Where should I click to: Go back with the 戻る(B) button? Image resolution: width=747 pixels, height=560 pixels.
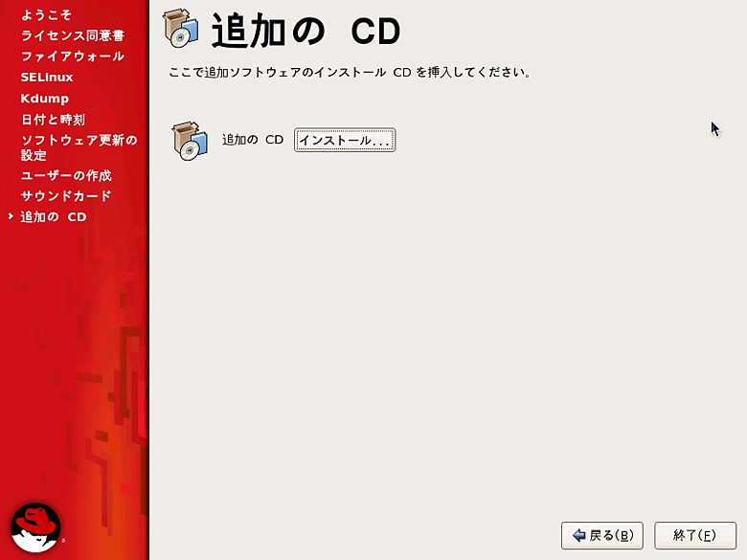(x=602, y=535)
